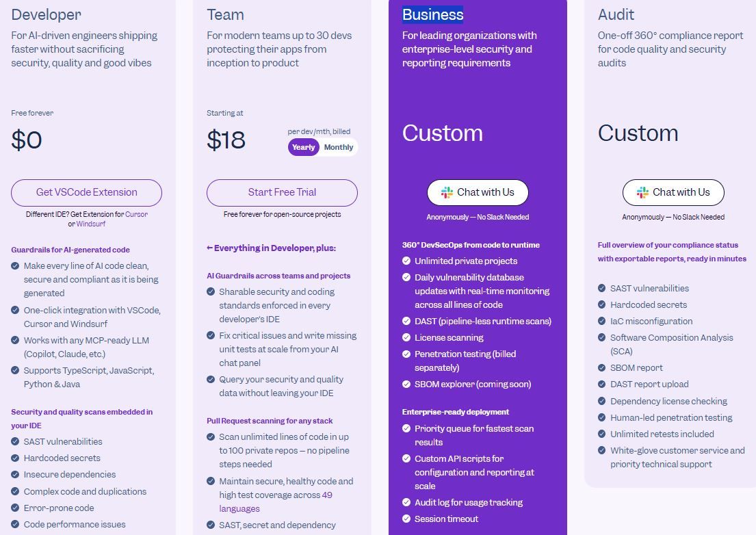Image resolution: width=756 pixels, height=535 pixels.
Task: Click check icon next to SBOM report
Action: click(601, 368)
